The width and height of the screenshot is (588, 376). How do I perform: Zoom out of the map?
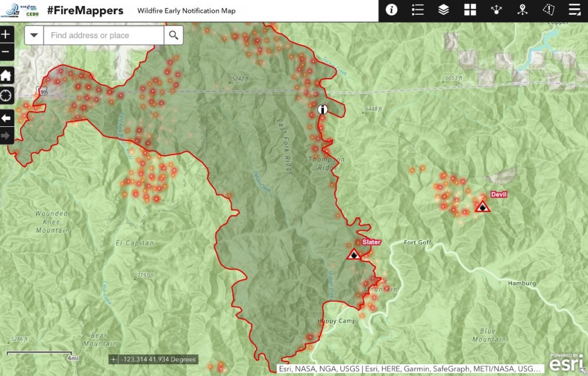tap(6, 51)
